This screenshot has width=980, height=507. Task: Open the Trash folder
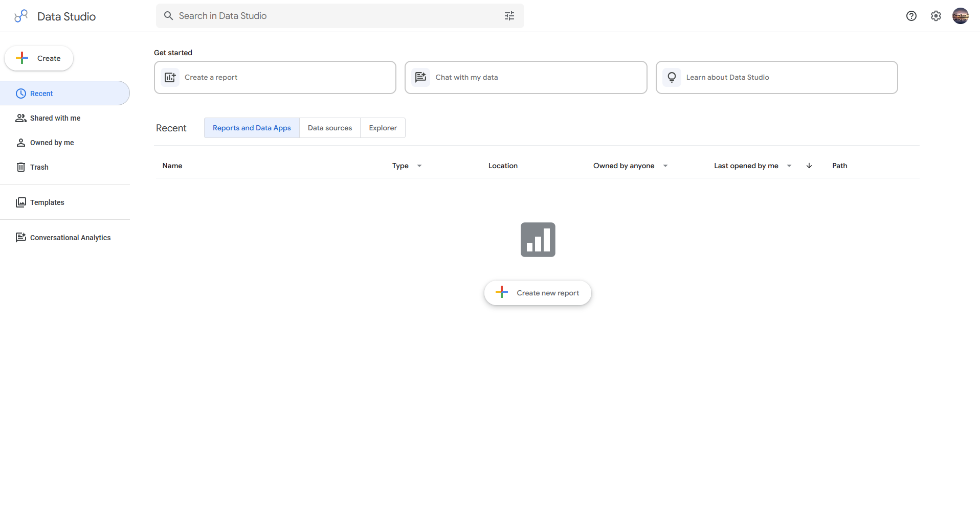pyautogui.click(x=65, y=167)
